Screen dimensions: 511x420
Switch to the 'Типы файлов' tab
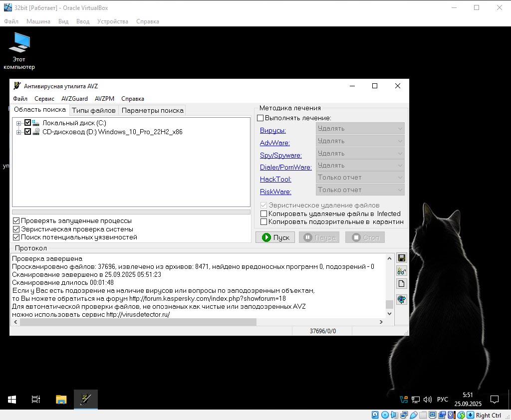pos(93,110)
